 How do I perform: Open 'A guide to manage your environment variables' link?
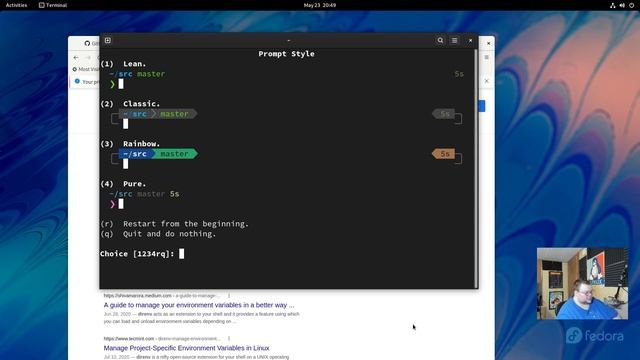coord(199,305)
